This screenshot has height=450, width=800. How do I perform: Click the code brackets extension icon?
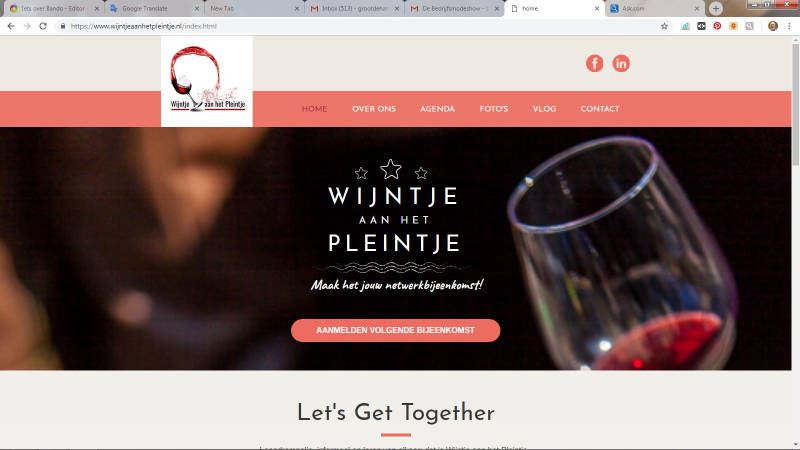702,26
